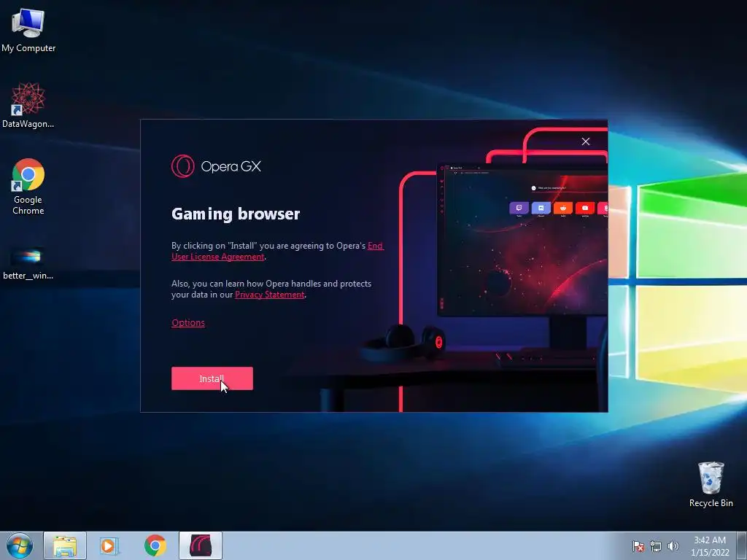Close the Opera GX installer window

click(x=586, y=141)
